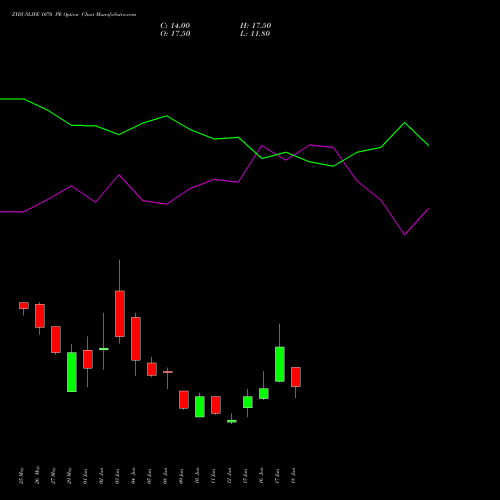Viewport: 500px width, 500px height.
Task: Click the chart title text at top left
Action: pyautogui.click(x=74, y=15)
